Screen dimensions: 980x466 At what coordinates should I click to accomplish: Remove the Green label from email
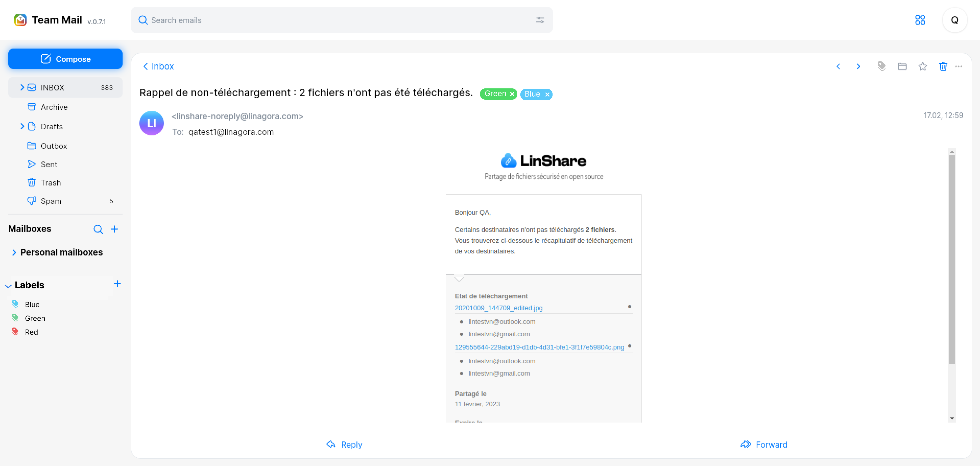tap(512, 94)
